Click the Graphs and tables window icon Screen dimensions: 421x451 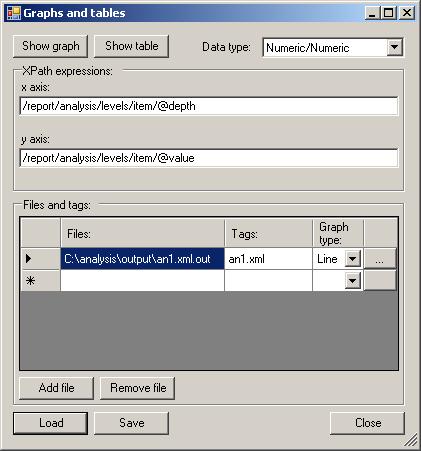pos(14,13)
